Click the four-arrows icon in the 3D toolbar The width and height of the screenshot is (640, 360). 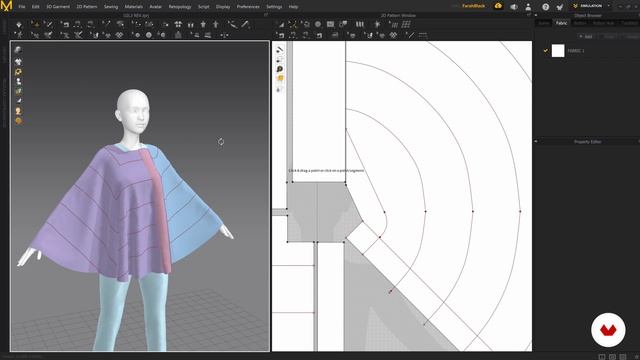pyautogui.click(x=178, y=24)
